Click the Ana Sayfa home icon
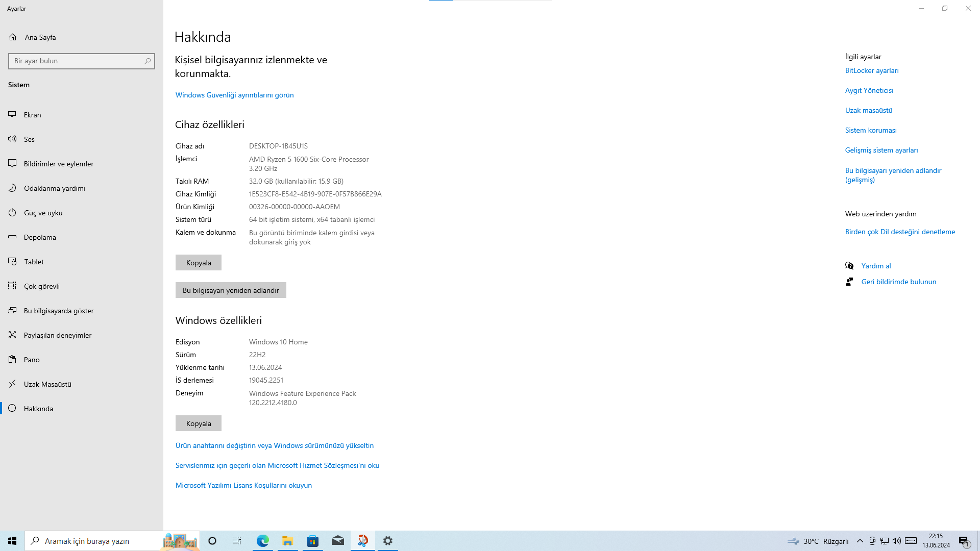Screen dimensions: 980x551 [13, 37]
